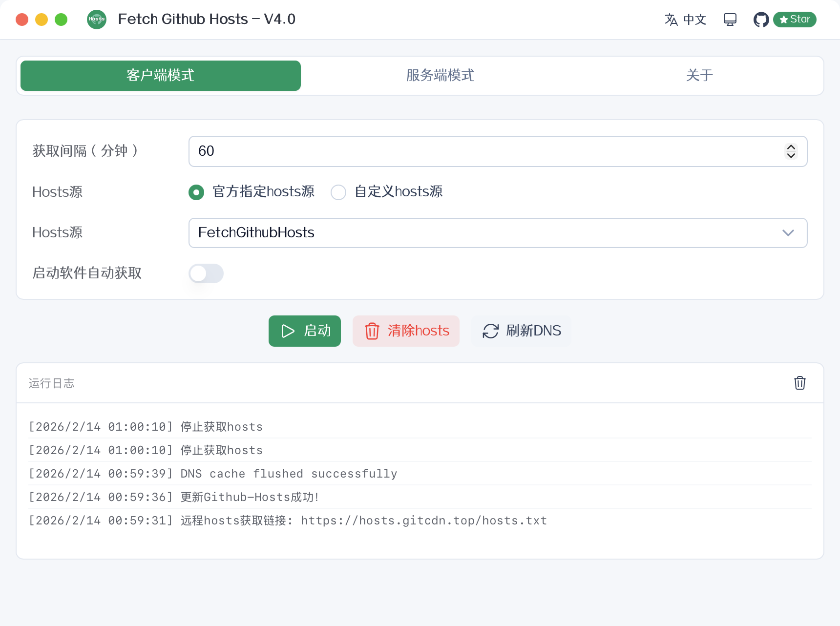840x626 pixels.
Task: Select the 官方指定hosts源 radio option
Action: [x=196, y=192]
